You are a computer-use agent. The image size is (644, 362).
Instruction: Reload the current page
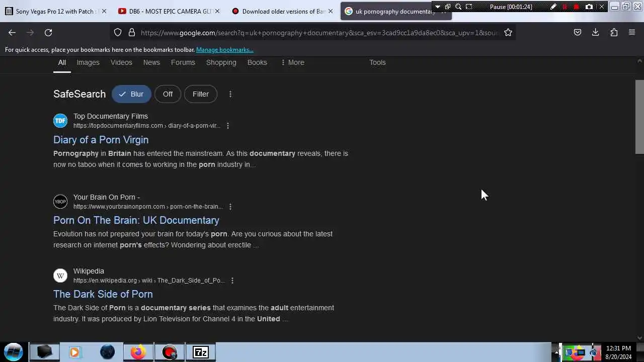(x=48, y=32)
